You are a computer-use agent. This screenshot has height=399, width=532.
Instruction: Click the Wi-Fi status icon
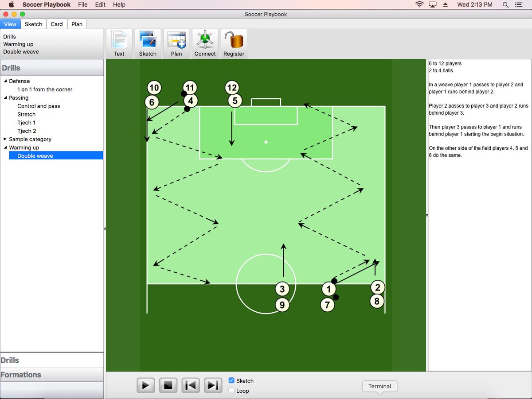point(419,4)
